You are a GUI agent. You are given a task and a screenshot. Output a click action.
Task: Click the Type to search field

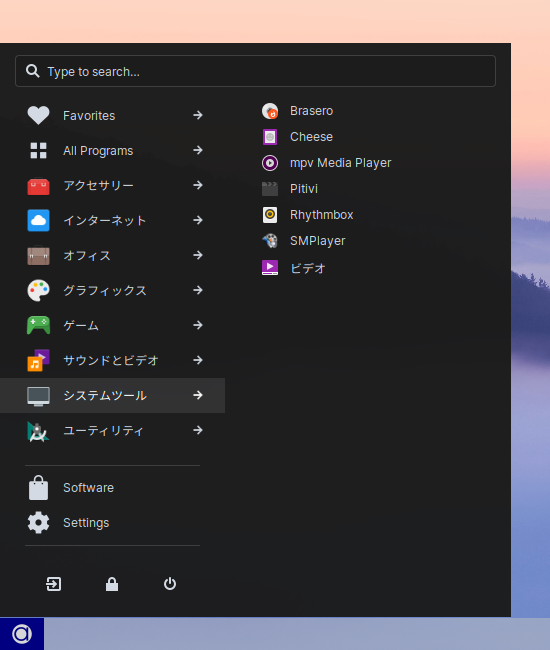pyautogui.click(x=255, y=71)
